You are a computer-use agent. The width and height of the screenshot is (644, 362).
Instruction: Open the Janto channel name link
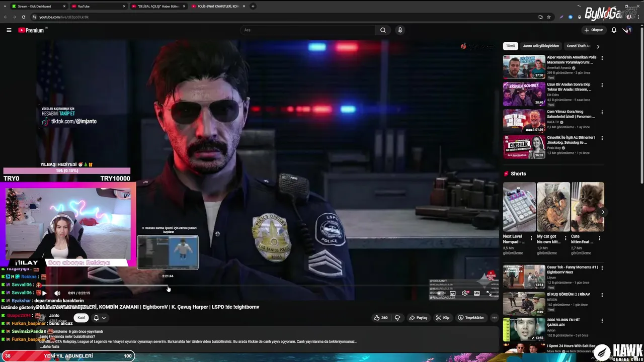click(54, 315)
